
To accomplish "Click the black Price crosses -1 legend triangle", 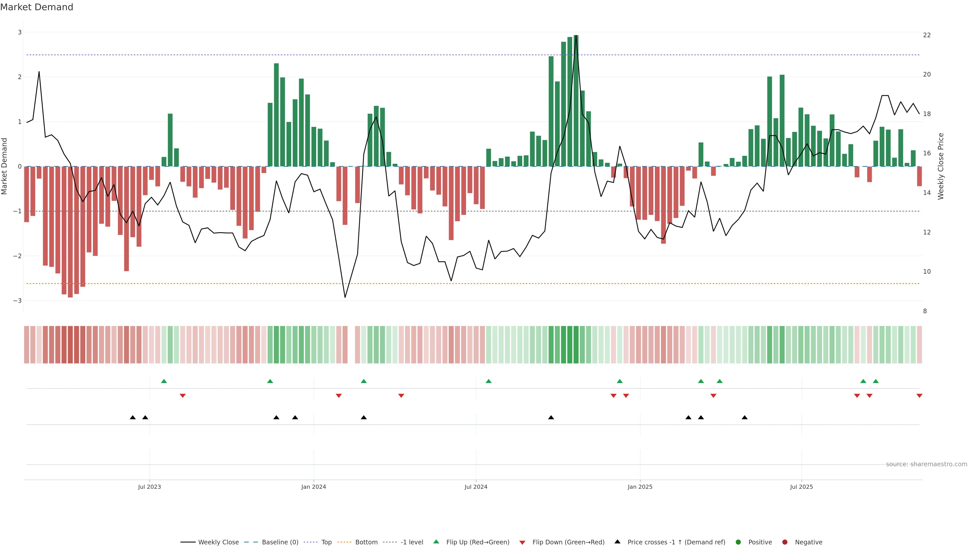I will tap(617, 542).
